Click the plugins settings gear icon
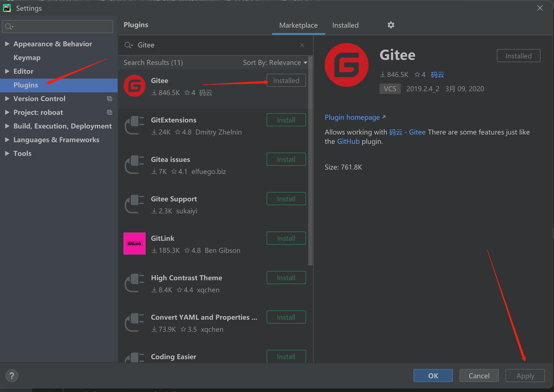The image size is (554, 392). tap(391, 25)
